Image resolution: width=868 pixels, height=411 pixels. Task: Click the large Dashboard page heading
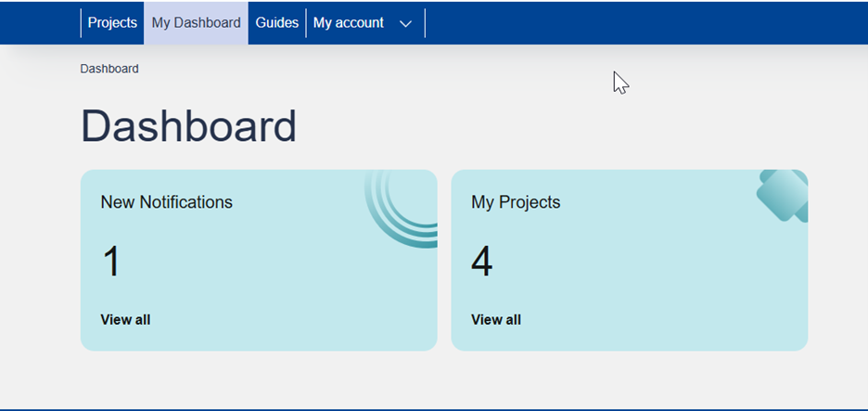(189, 126)
